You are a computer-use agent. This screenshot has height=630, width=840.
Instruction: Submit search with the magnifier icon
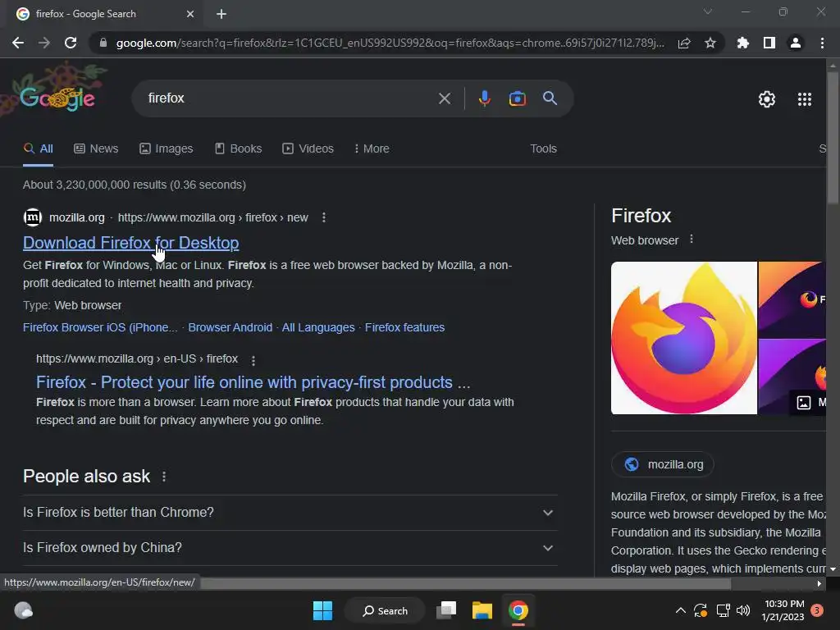550,98
